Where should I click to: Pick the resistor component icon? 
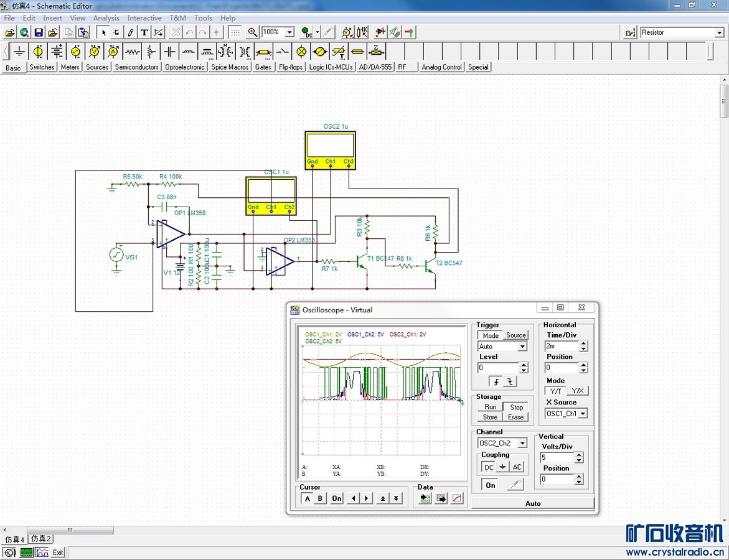pyautogui.click(x=132, y=51)
